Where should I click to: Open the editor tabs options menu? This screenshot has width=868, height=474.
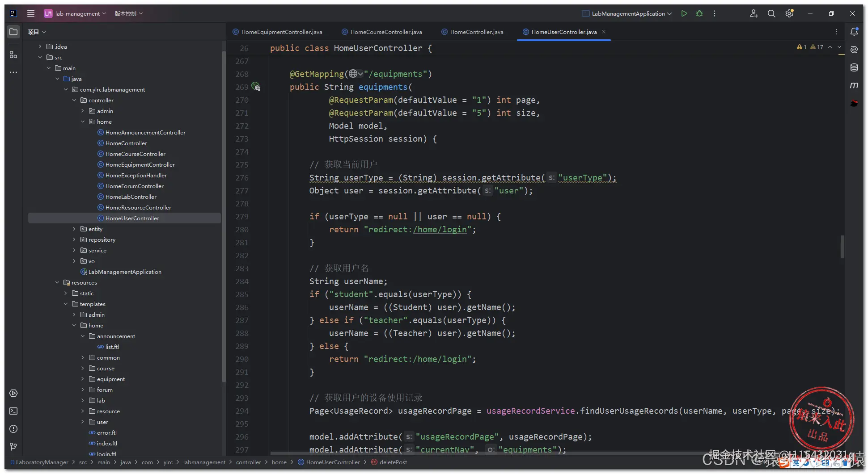coord(836,32)
